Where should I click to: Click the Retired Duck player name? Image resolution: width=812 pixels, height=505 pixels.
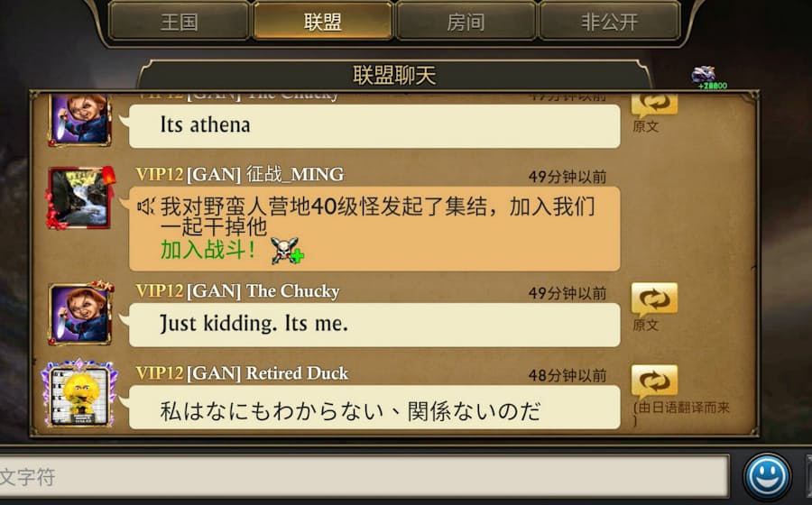click(x=297, y=373)
